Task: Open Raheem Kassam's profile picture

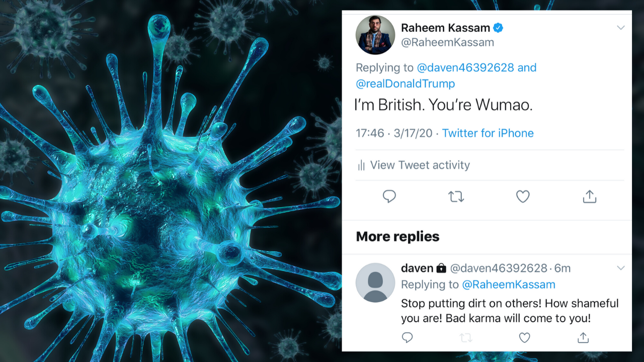Action: coord(375,35)
